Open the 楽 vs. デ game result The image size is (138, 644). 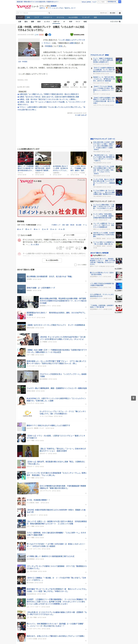[x=20, y=229]
